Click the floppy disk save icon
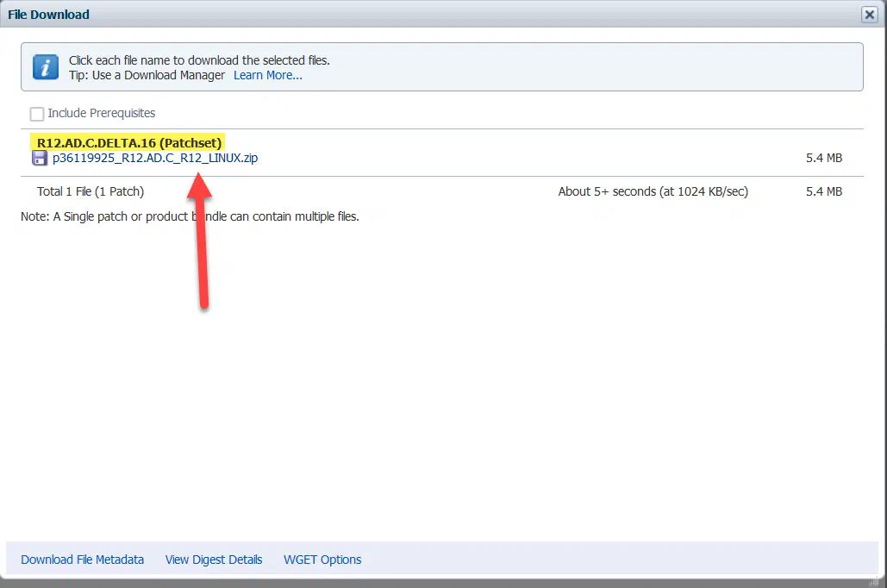The height and width of the screenshot is (588, 887). 39,158
